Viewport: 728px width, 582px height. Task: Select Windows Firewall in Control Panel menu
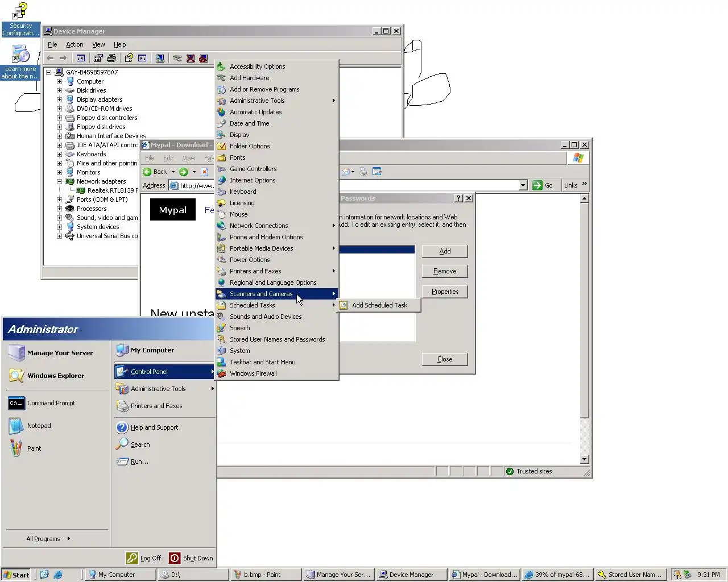[x=276, y=373]
